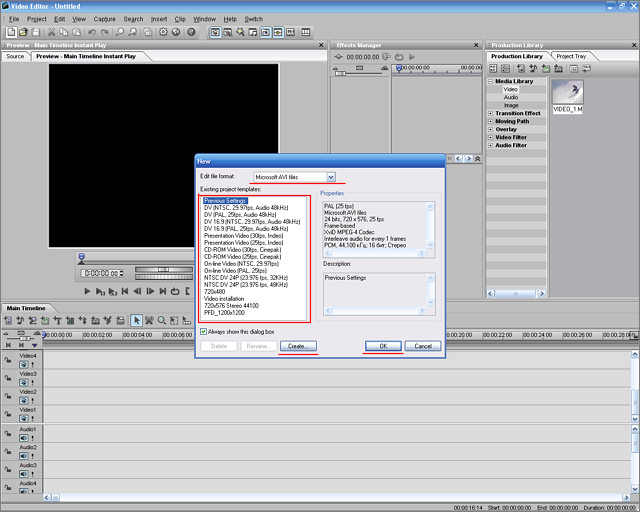Click the Insert Title 'T' icon in timeline toolbar

tap(58, 321)
